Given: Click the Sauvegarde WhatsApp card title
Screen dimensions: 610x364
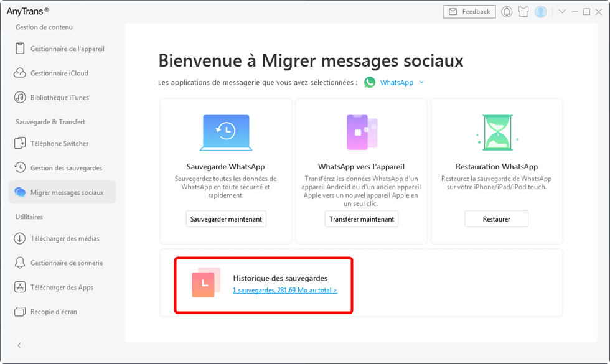Looking at the screenshot, I should coord(225,167).
